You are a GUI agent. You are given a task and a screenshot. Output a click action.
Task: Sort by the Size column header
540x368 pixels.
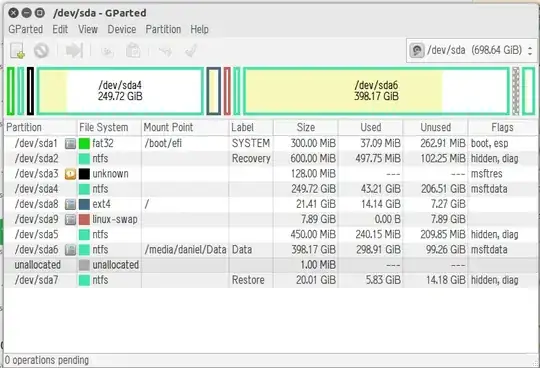tap(306, 127)
